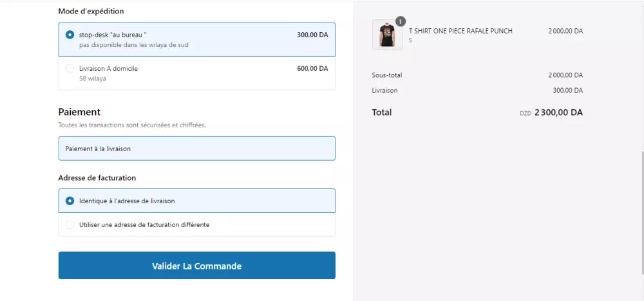Click the DZD currency code label

tap(526, 113)
